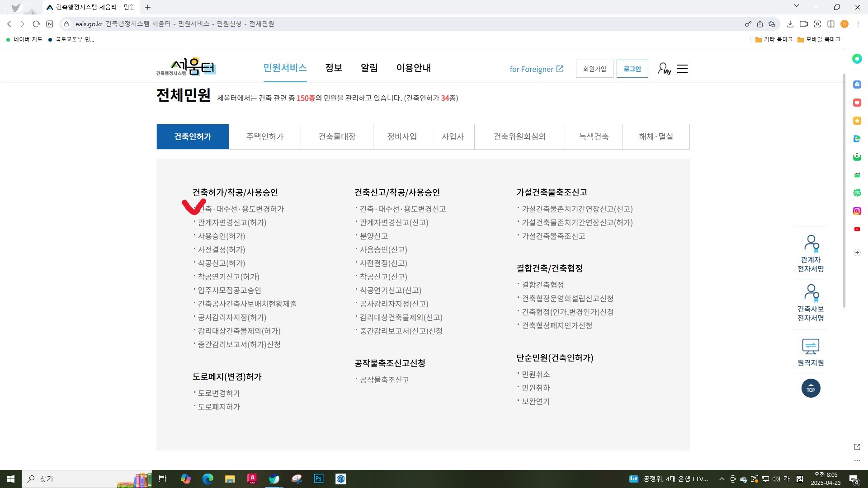Click the 로그인 button
The image size is (868, 488).
click(632, 69)
